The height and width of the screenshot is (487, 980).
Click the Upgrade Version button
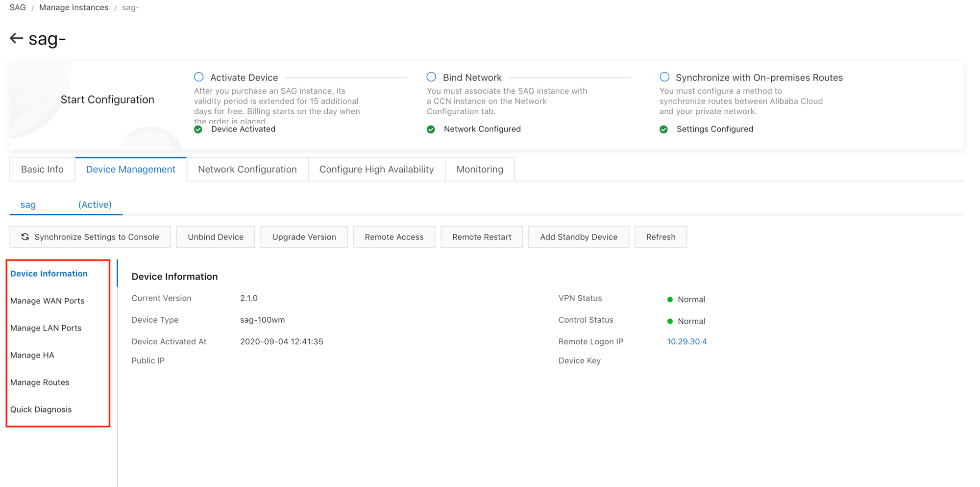(x=304, y=237)
